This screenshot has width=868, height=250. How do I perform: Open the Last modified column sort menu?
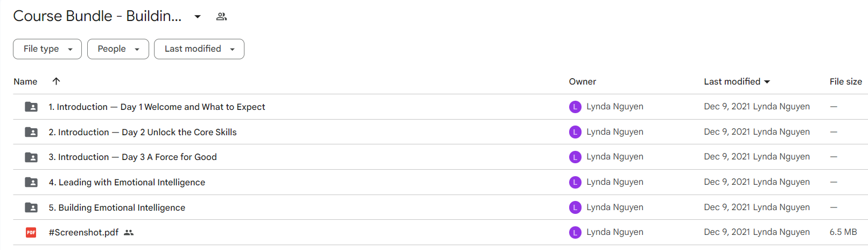(x=737, y=81)
